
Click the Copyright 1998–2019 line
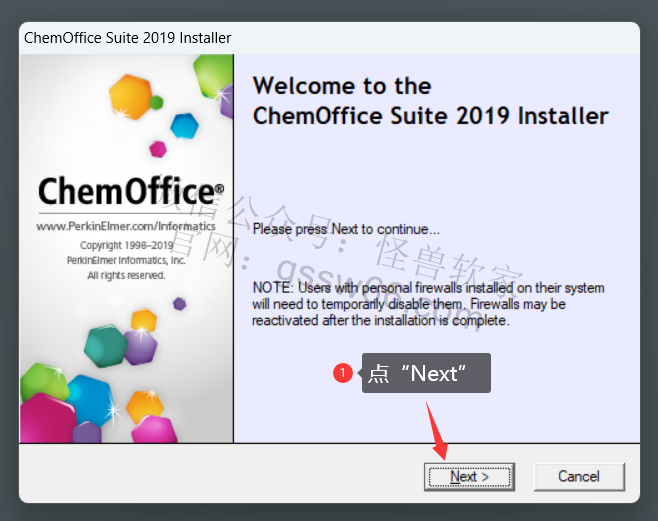click(x=126, y=245)
